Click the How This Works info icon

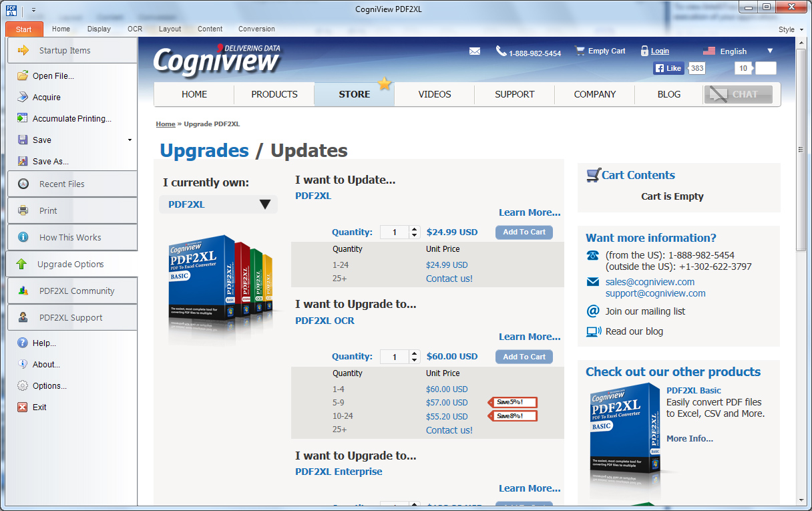click(23, 237)
